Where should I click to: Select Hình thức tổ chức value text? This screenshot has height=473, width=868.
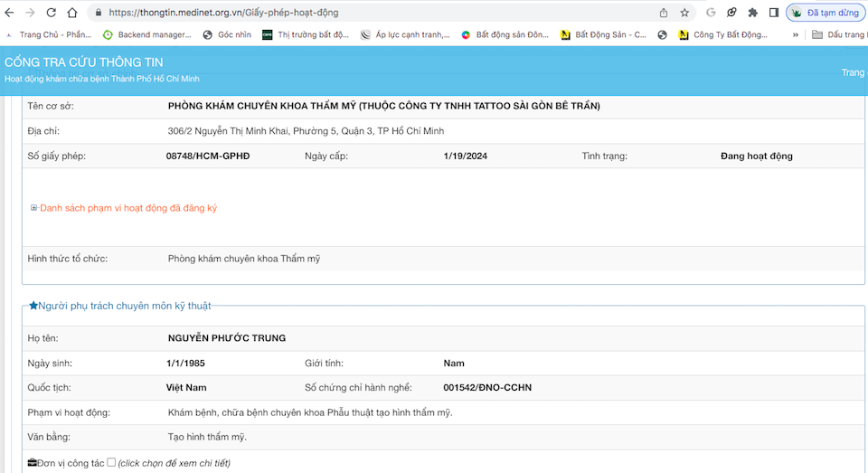pos(244,259)
